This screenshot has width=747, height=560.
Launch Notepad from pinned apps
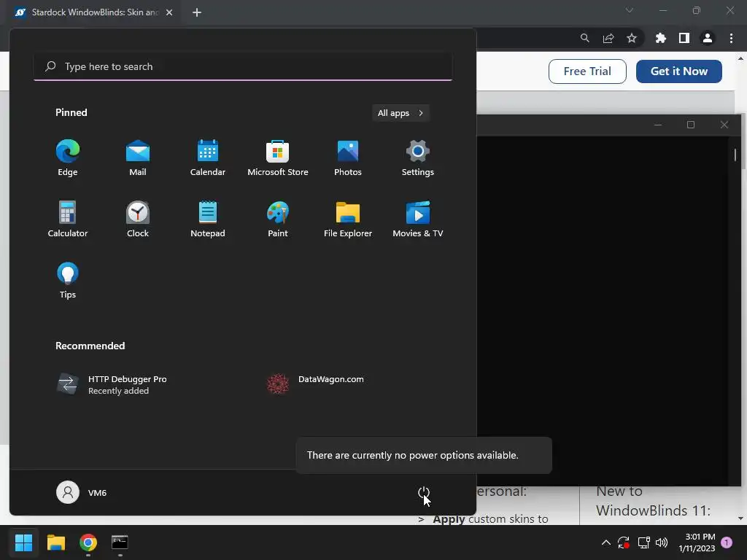click(x=208, y=219)
